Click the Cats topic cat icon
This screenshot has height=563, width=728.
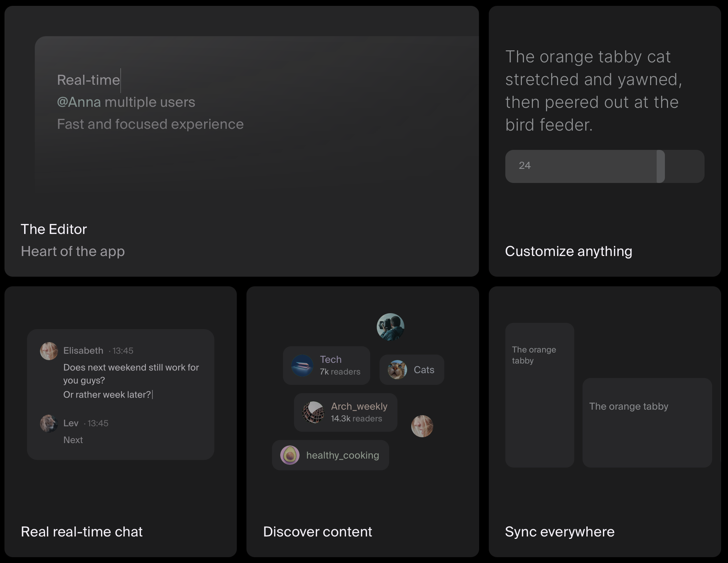tap(397, 370)
